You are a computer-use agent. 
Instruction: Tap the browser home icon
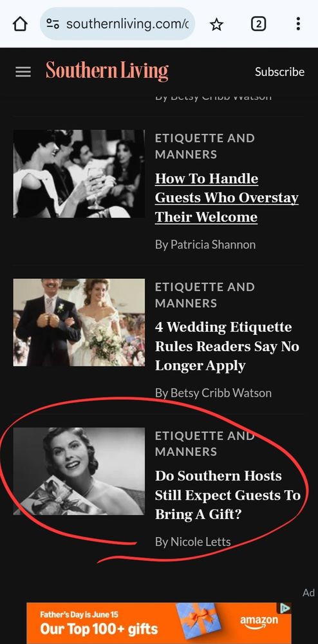(x=20, y=24)
